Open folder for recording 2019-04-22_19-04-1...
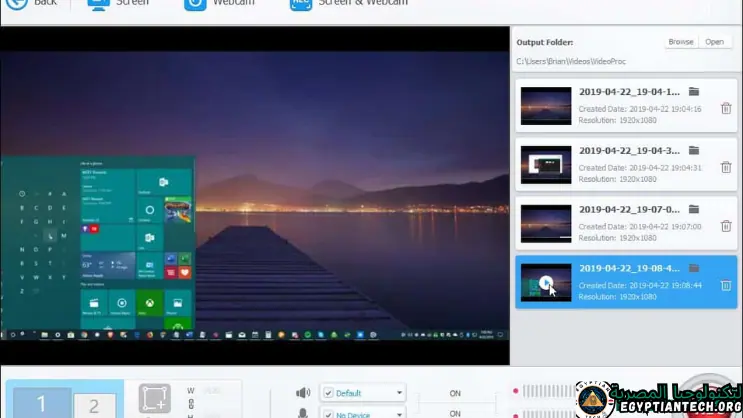 [x=694, y=91]
